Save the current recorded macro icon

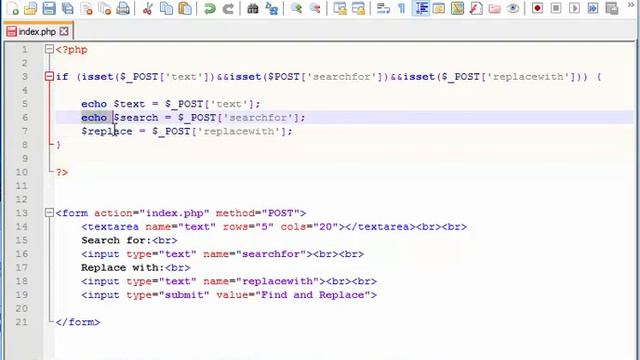tap(612, 8)
